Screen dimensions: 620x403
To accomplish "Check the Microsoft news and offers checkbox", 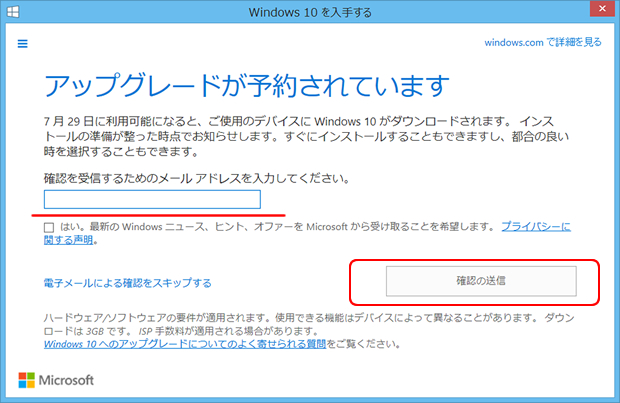I will tap(49, 227).
